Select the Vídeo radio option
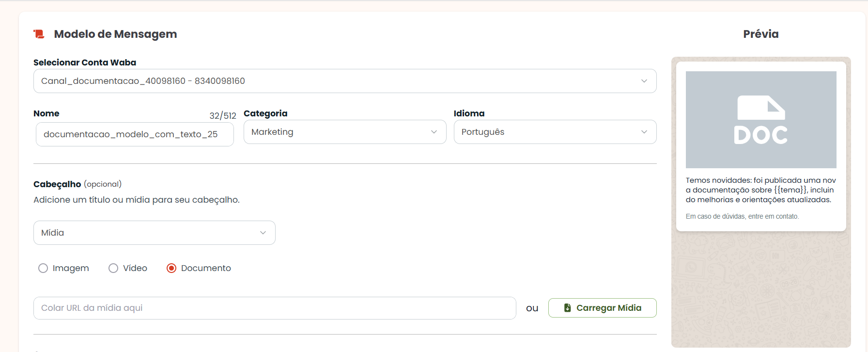 113,268
